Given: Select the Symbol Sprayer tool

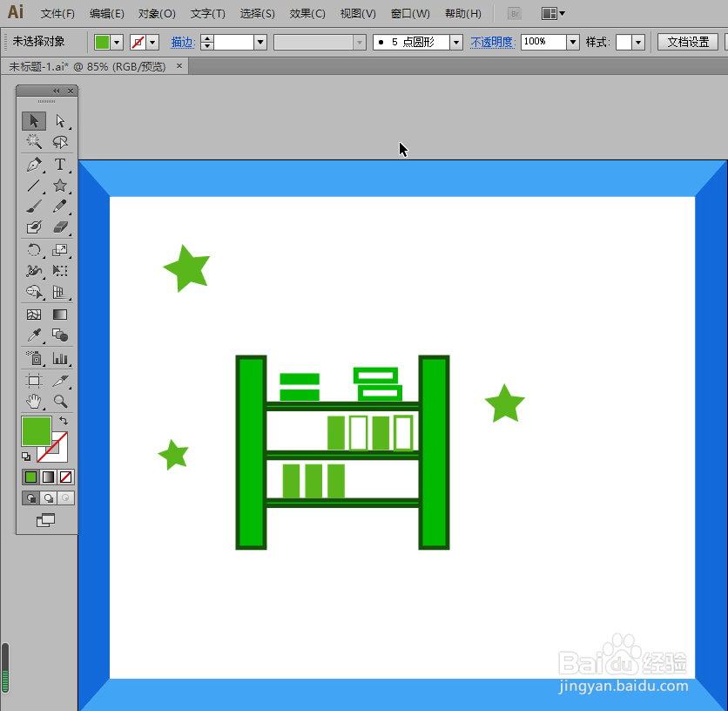Looking at the screenshot, I should point(34,358).
